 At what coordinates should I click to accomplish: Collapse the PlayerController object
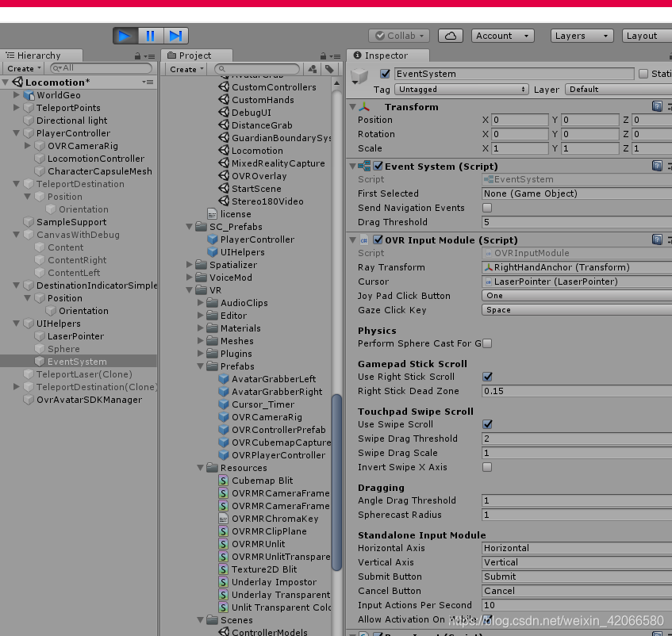17,133
